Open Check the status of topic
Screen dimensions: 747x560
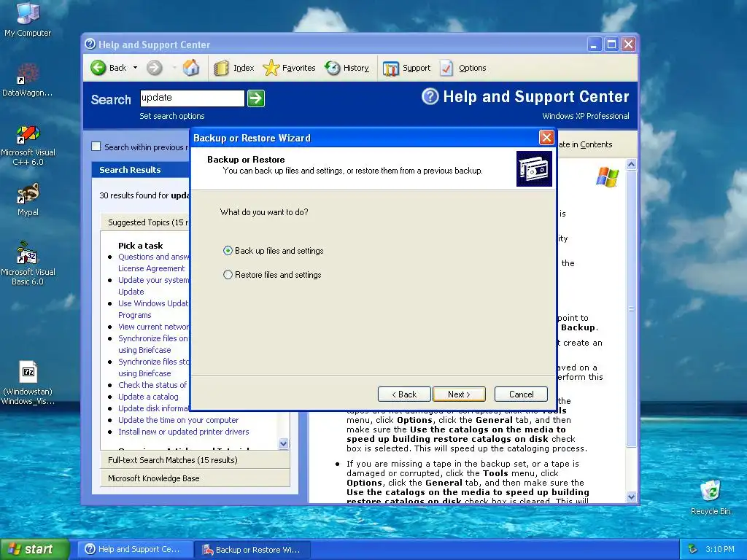153,385
